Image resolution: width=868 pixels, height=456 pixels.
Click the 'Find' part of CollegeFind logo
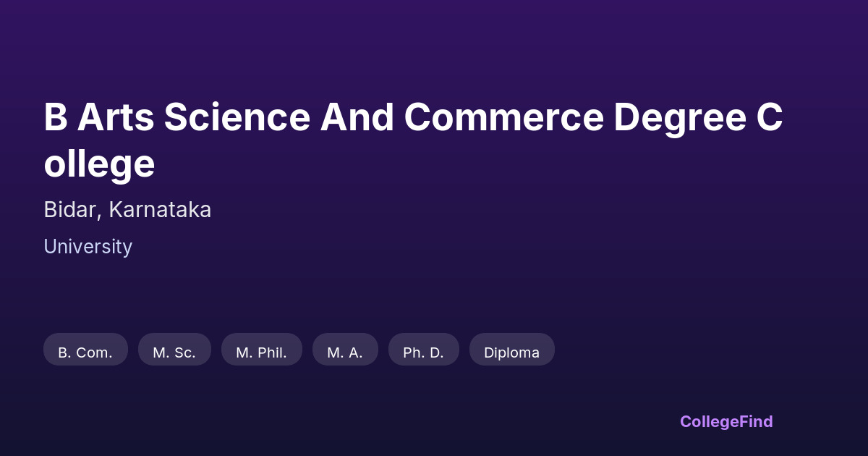coord(756,421)
